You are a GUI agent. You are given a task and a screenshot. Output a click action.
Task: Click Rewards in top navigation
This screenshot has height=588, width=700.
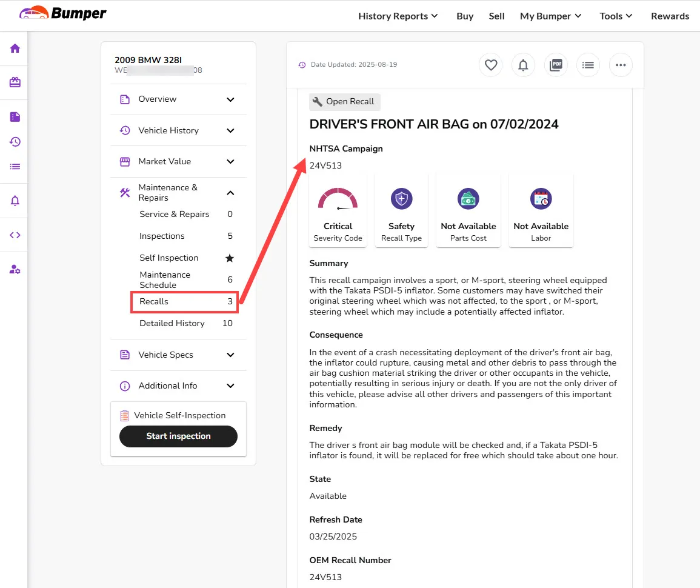coord(670,16)
